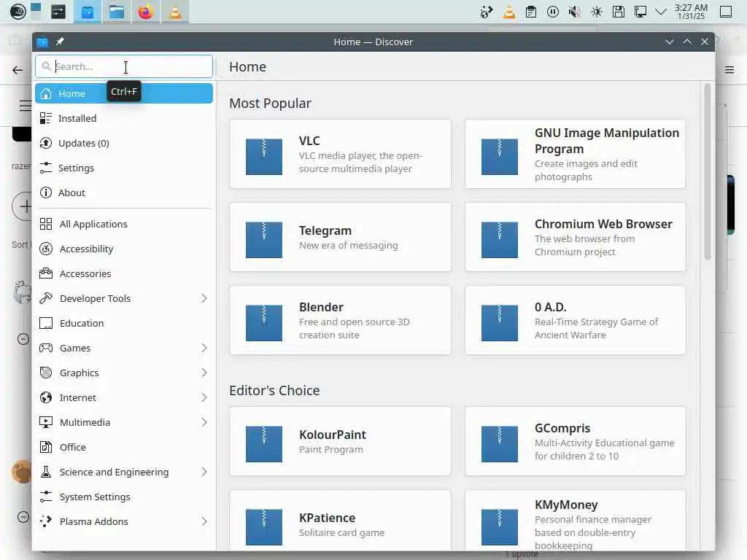Screen dimensions: 747x560
Task: Open the VLC app card
Action: (340, 154)
